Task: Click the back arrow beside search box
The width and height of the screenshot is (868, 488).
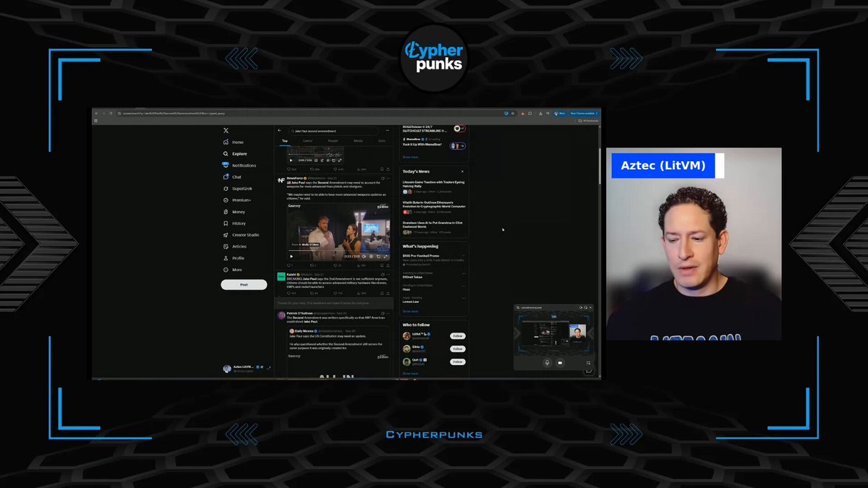Action: 280,131
